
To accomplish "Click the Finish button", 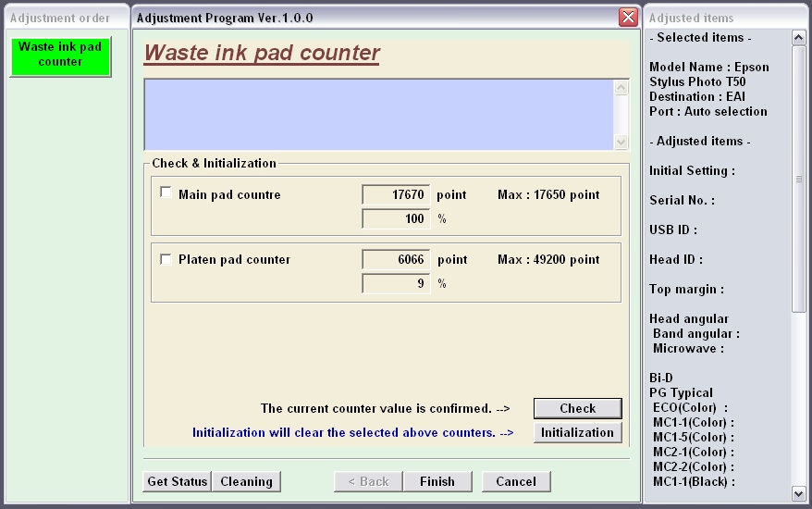I will coord(437,481).
